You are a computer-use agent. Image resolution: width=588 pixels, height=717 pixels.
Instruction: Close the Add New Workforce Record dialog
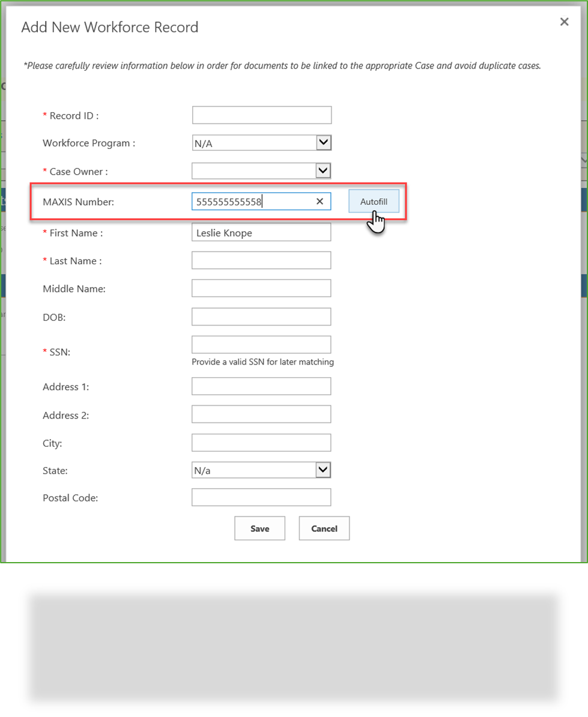click(564, 22)
